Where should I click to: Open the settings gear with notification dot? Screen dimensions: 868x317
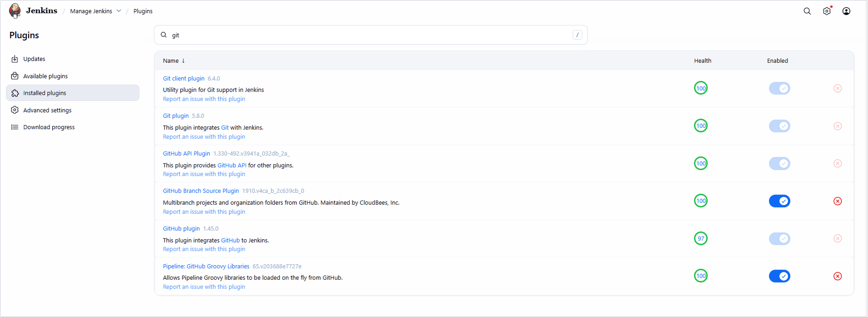click(827, 11)
